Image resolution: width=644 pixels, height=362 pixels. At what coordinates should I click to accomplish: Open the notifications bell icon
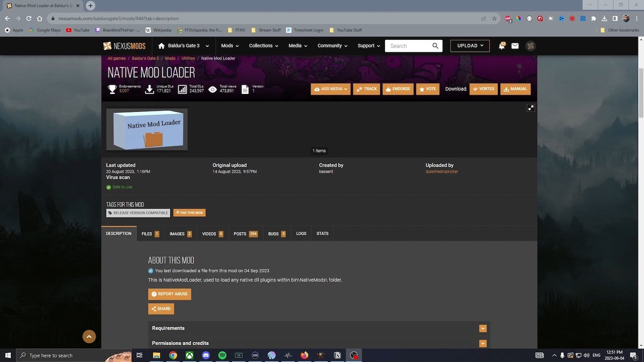(x=502, y=46)
